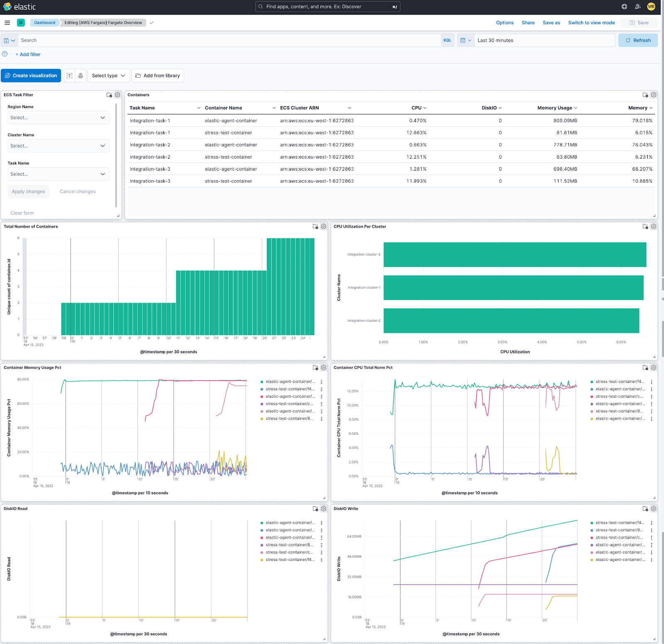
Task: Open the gear icon on the DiskIO Write panel
Action: pyautogui.click(x=653, y=508)
